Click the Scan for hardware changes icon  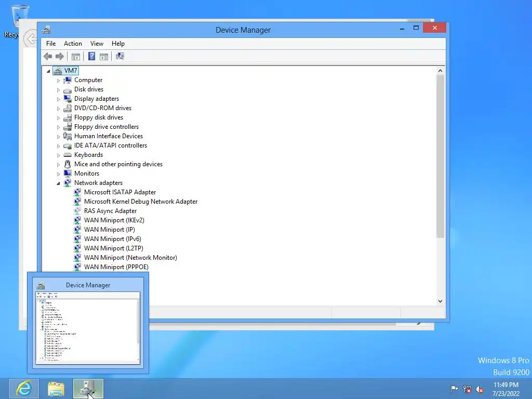(120, 56)
